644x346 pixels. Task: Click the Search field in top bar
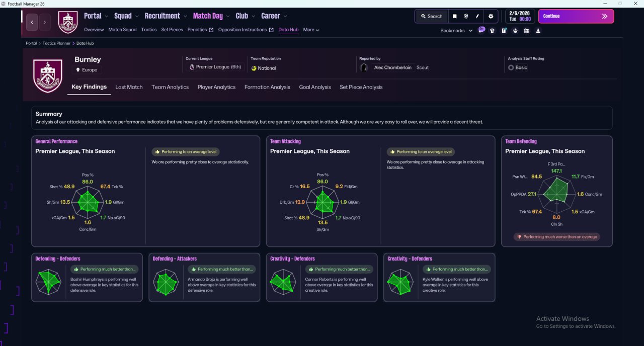431,16
